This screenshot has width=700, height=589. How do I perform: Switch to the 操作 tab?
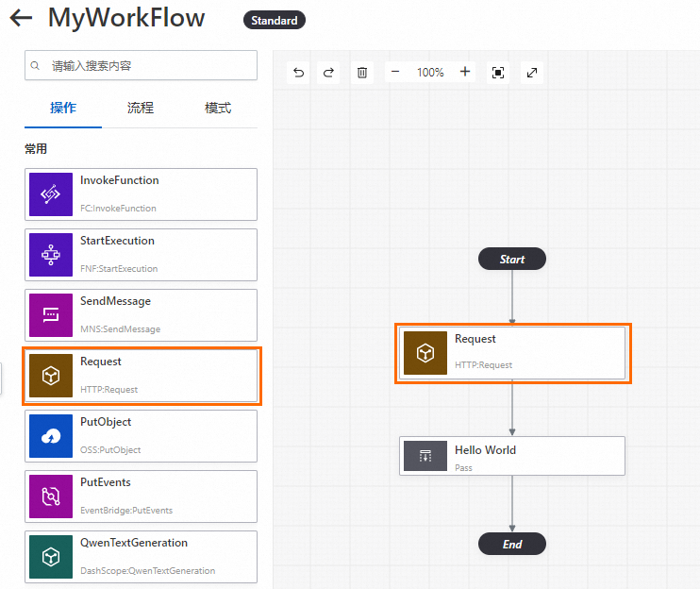tap(63, 108)
